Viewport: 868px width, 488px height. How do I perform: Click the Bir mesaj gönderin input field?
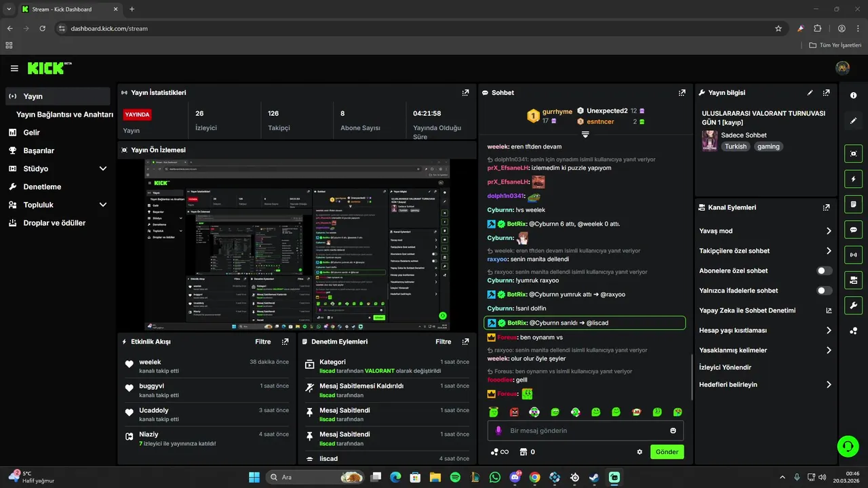586,430
